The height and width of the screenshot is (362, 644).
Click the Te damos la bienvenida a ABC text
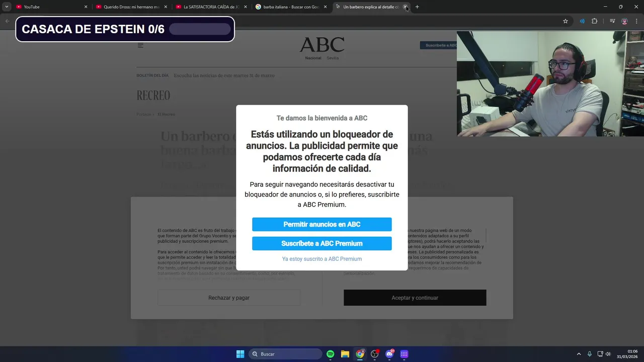point(322,118)
